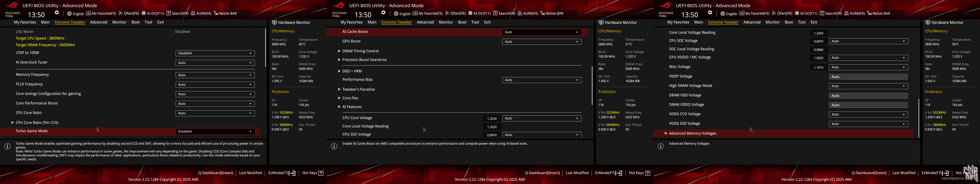Toggle ReSize BAR in the middle screen
Screen dimensions: 980x184
(552, 13)
